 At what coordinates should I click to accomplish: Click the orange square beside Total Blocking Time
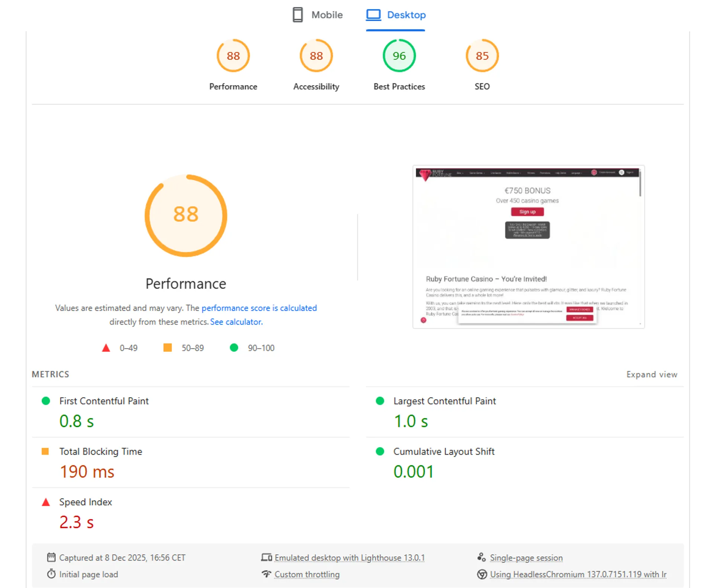46,451
